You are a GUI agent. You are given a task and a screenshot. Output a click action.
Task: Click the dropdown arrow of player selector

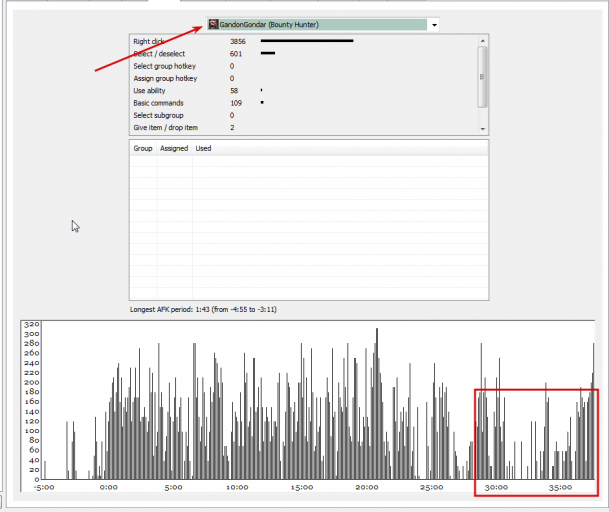pos(434,25)
